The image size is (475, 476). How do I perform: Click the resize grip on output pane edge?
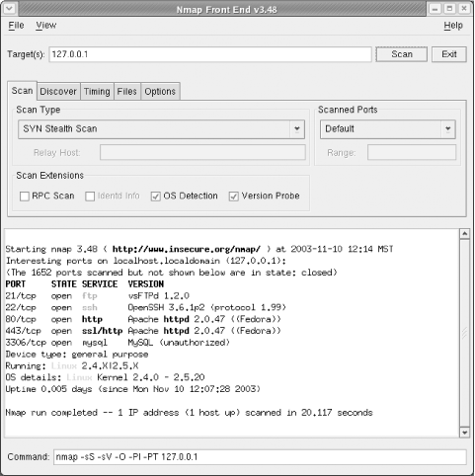464,333
